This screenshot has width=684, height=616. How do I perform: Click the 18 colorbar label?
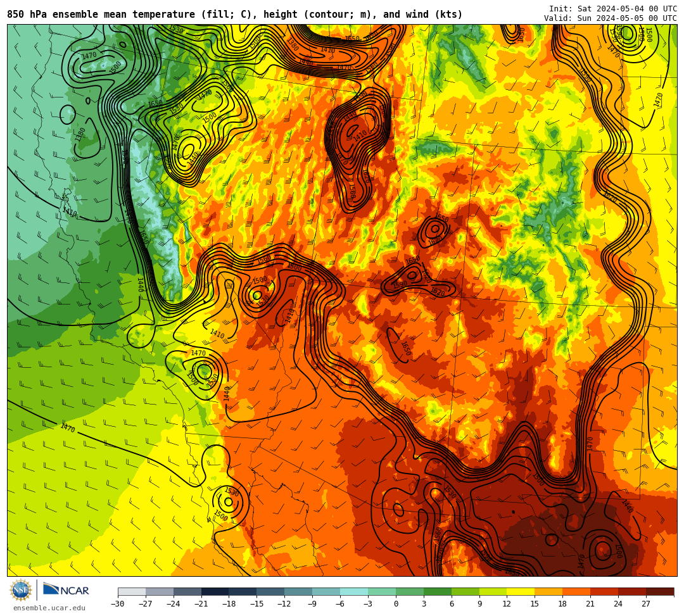[x=563, y=604]
